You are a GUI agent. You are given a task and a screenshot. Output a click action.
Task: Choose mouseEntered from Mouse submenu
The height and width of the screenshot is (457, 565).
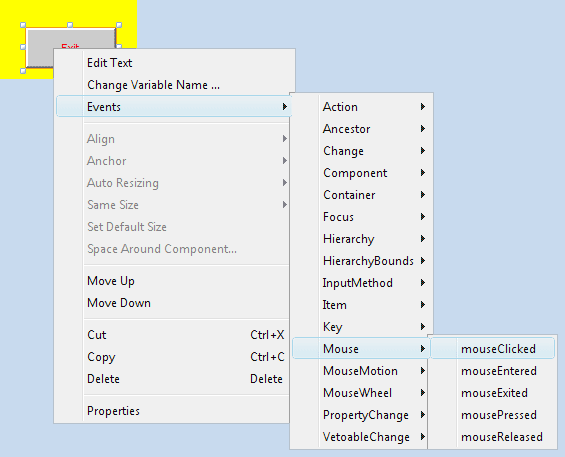coord(492,371)
